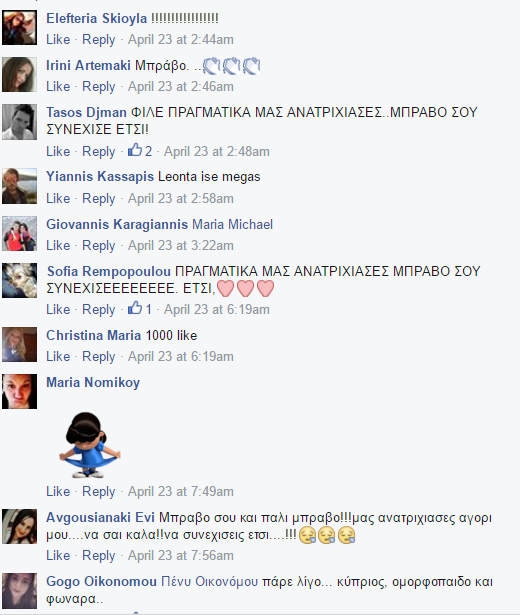This screenshot has height=615, width=520.
Task: Open Maria Nomikoy's sticker of the girl in a blue dress
Action: [x=90, y=445]
